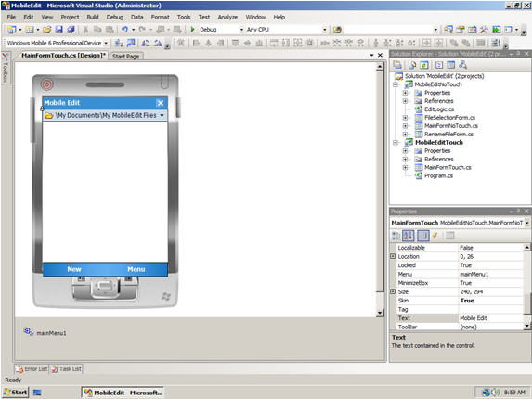Click the Save All icon
Viewport: 532px width, 399px height.
[71, 30]
